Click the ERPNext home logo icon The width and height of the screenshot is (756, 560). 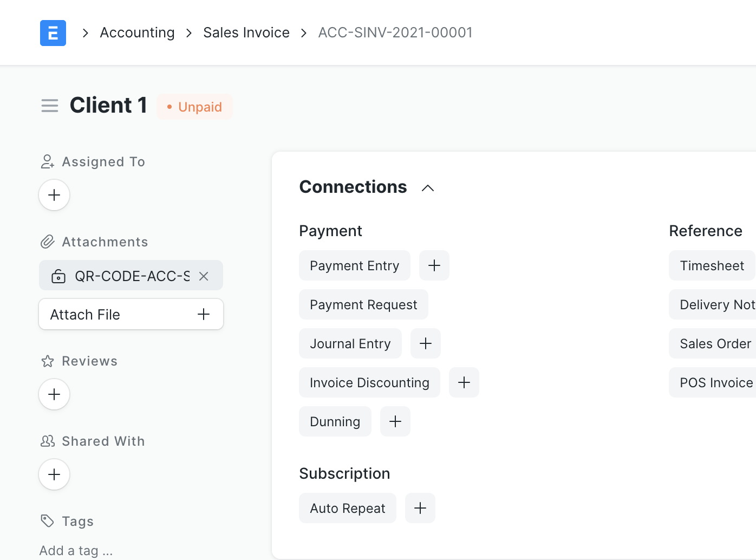click(x=53, y=33)
